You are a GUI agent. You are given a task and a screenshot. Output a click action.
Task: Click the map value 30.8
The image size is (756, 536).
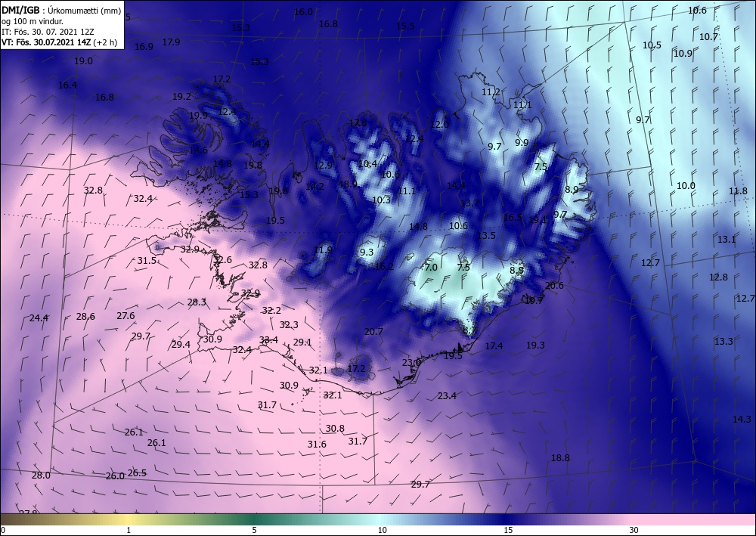point(335,429)
